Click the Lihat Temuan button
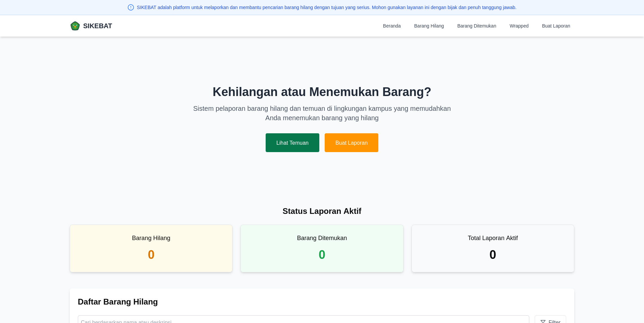Viewport: 644px width, 323px height. tap(292, 142)
